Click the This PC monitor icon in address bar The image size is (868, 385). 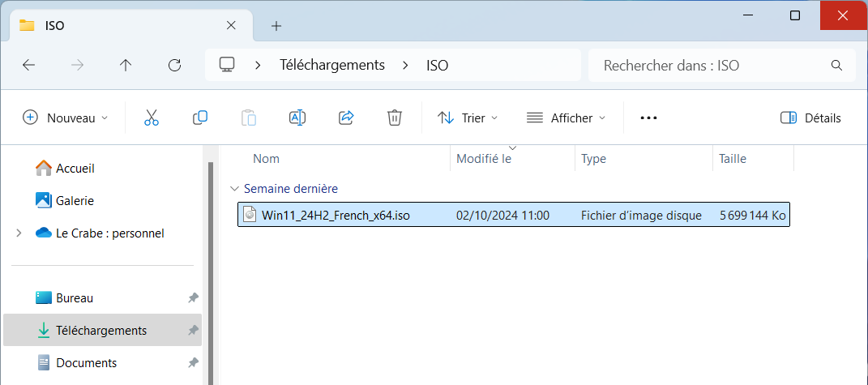point(227,65)
